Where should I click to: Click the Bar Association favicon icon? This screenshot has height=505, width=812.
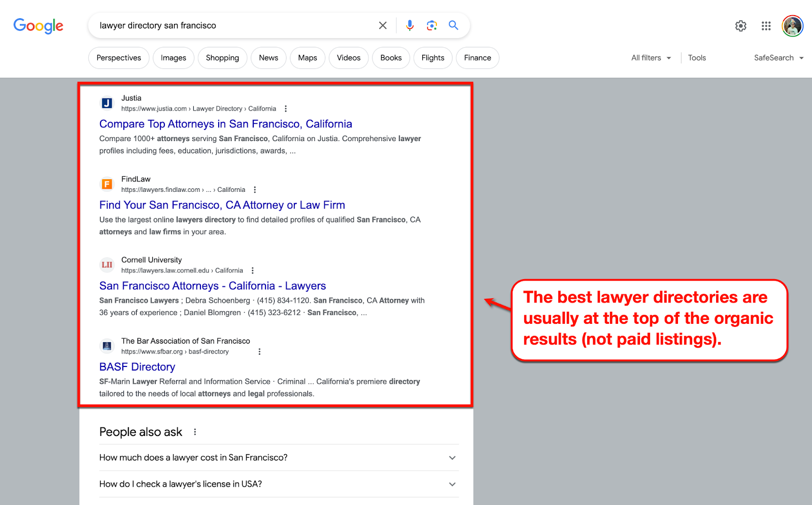coord(107,346)
